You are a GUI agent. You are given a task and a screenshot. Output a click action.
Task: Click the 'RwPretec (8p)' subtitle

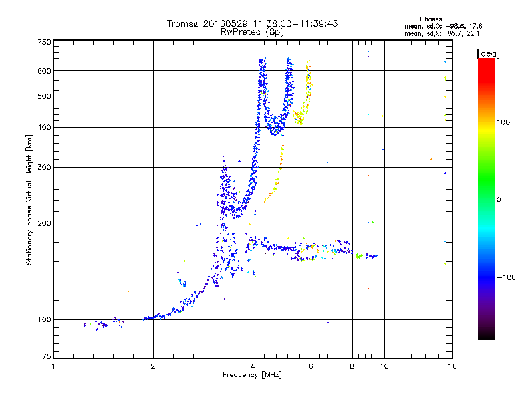[x=252, y=32]
